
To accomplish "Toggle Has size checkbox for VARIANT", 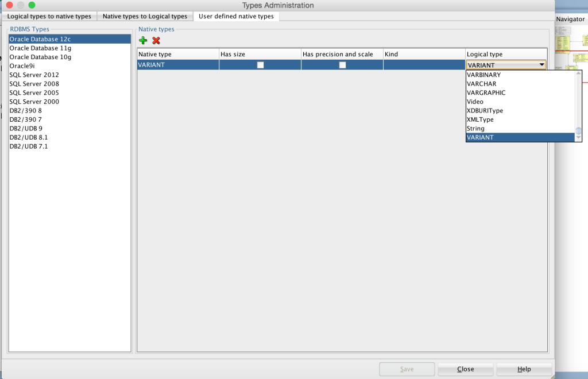I will 260,65.
